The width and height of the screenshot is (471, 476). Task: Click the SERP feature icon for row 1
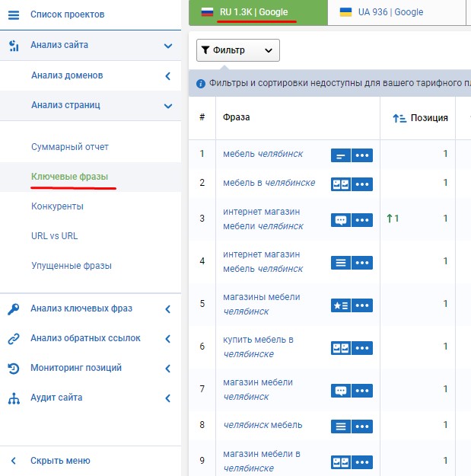(x=340, y=155)
